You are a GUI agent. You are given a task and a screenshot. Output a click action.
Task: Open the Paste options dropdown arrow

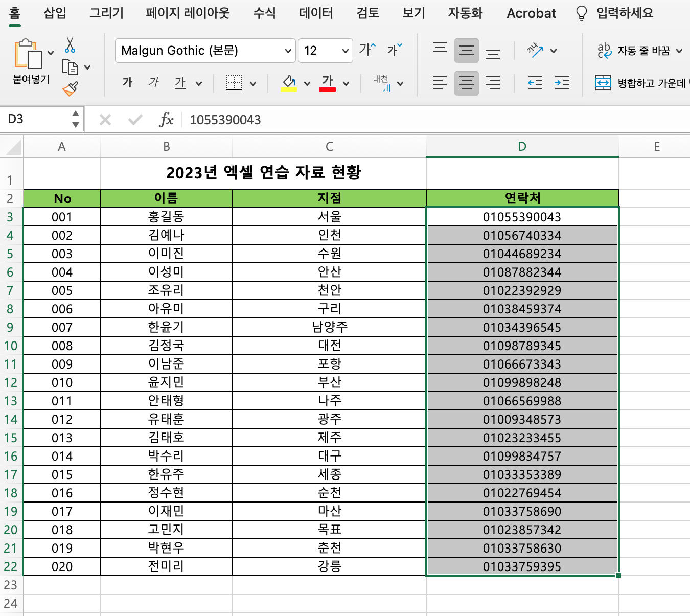[x=51, y=53]
